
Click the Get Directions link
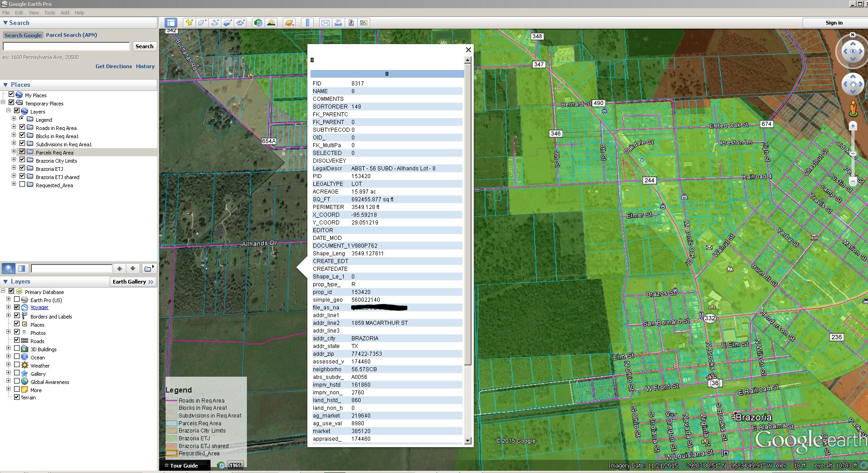pos(114,66)
